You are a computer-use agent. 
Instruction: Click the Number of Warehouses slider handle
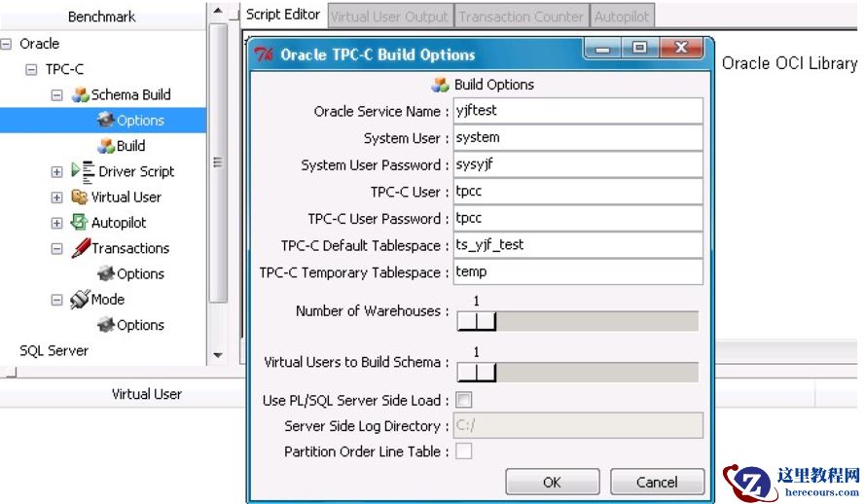[x=477, y=321]
